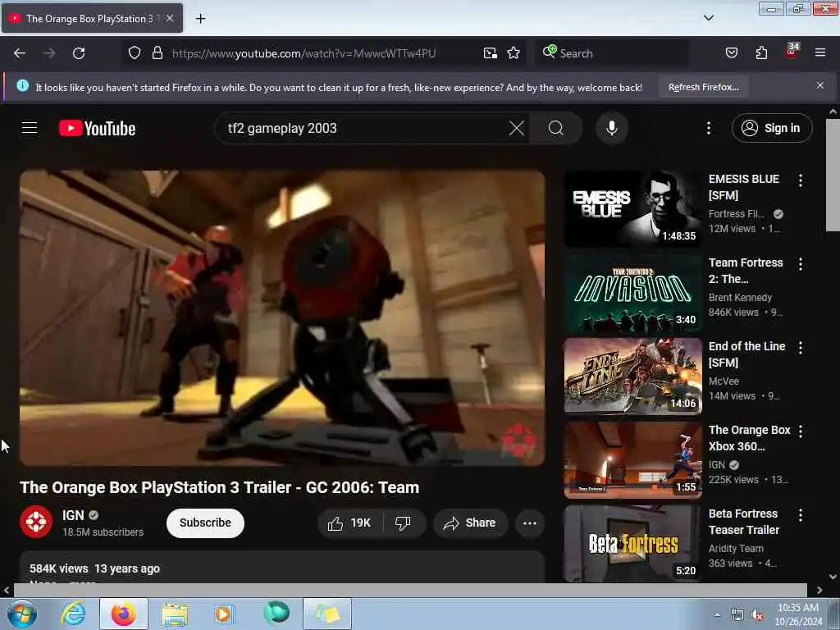Open the IGN channel name link

pyautogui.click(x=73, y=515)
